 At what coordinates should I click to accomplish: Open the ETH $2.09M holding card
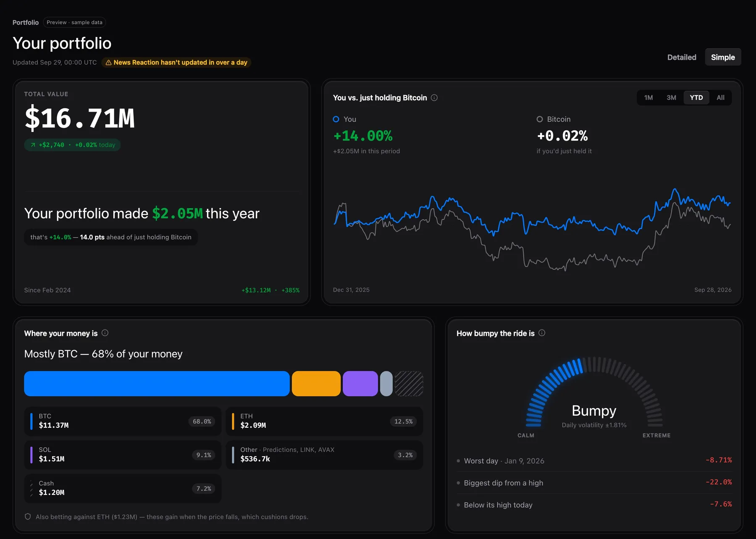coord(324,421)
